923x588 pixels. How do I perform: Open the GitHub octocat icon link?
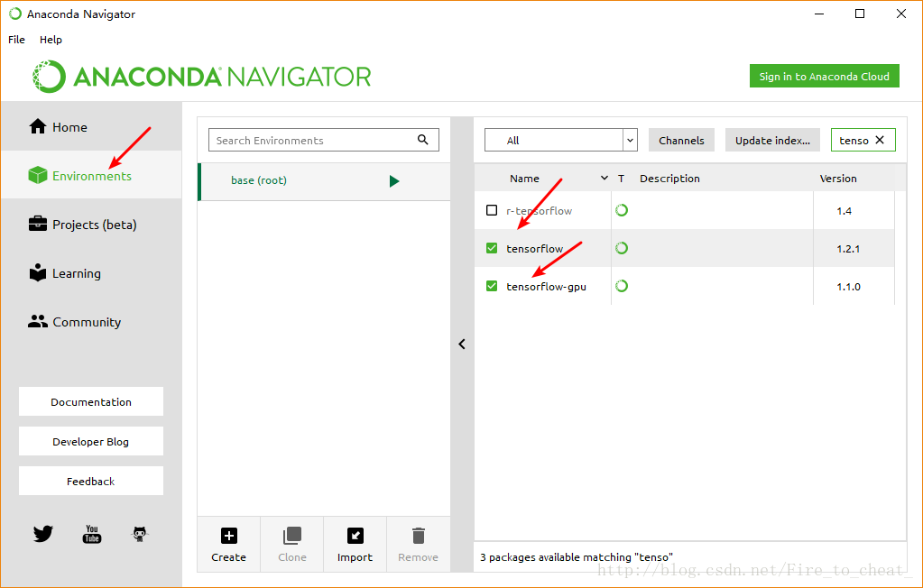pos(140,533)
